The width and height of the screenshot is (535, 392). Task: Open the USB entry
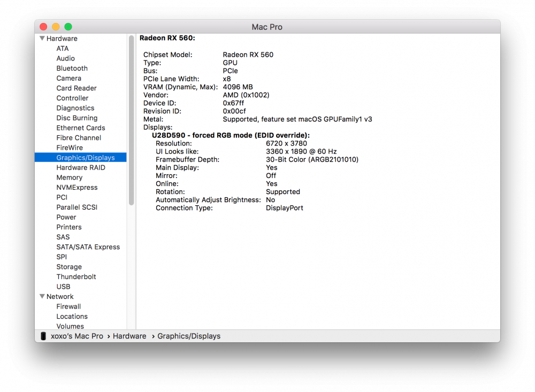tap(63, 287)
